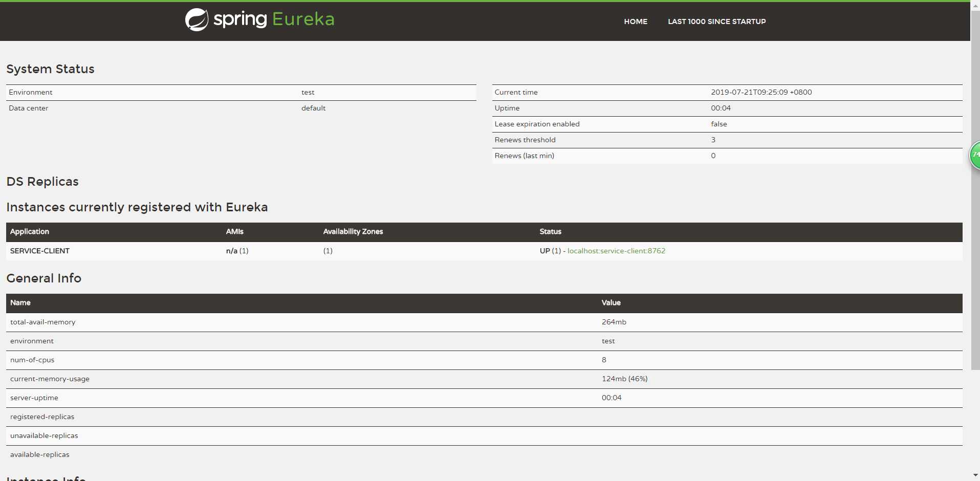The height and width of the screenshot is (481, 980).
Task: Click the Current time label
Action: tap(516, 93)
